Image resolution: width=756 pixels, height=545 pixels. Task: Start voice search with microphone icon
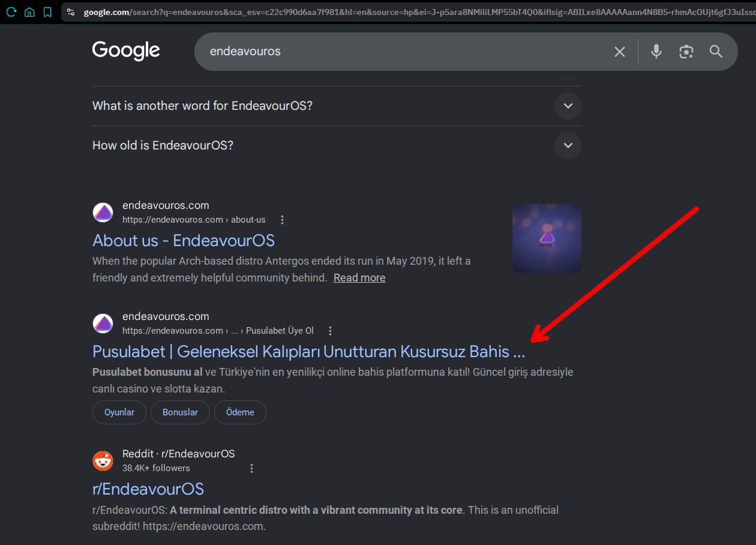click(x=656, y=52)
